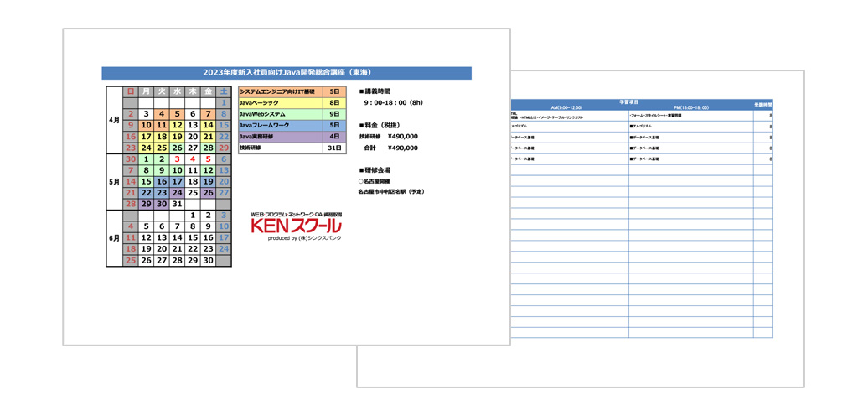Screen dimensions: 868x416
Task: Select the green April 26 cell
Action: click(177, 148)
